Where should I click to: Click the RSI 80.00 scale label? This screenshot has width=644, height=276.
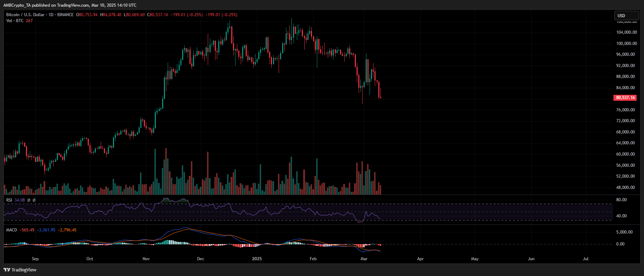tap(621, 200)
